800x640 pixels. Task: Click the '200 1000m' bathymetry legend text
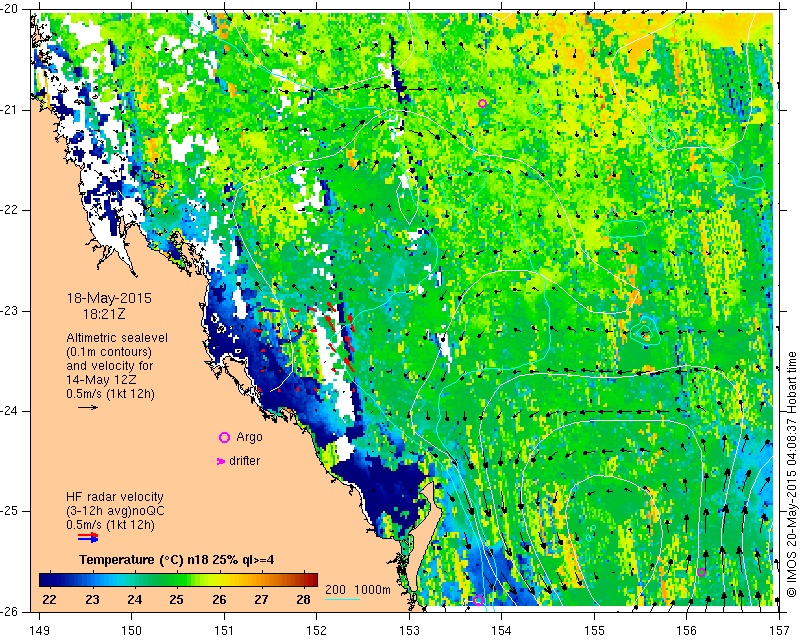[x=358, y=590]
